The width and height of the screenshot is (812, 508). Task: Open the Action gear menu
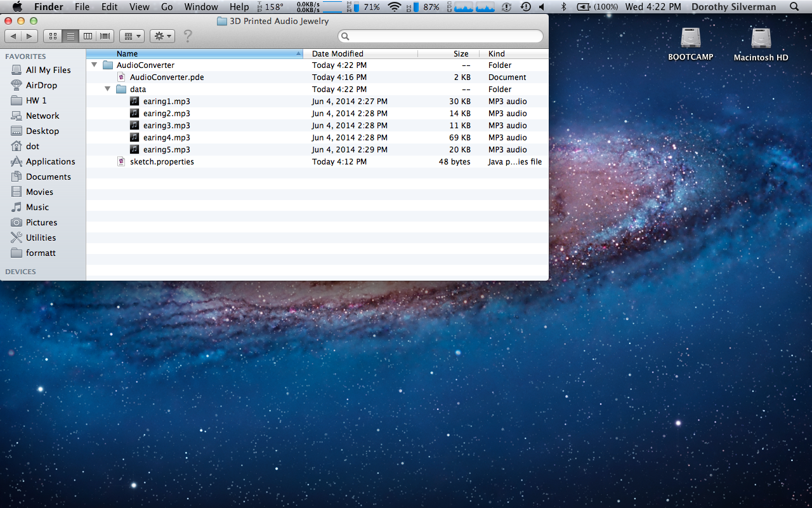[162, 36]
